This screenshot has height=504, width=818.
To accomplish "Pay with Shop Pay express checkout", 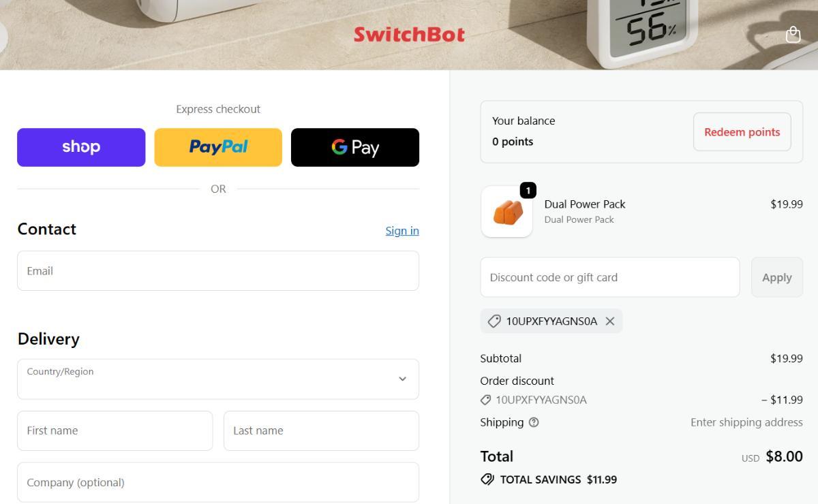I will [81, 147].
